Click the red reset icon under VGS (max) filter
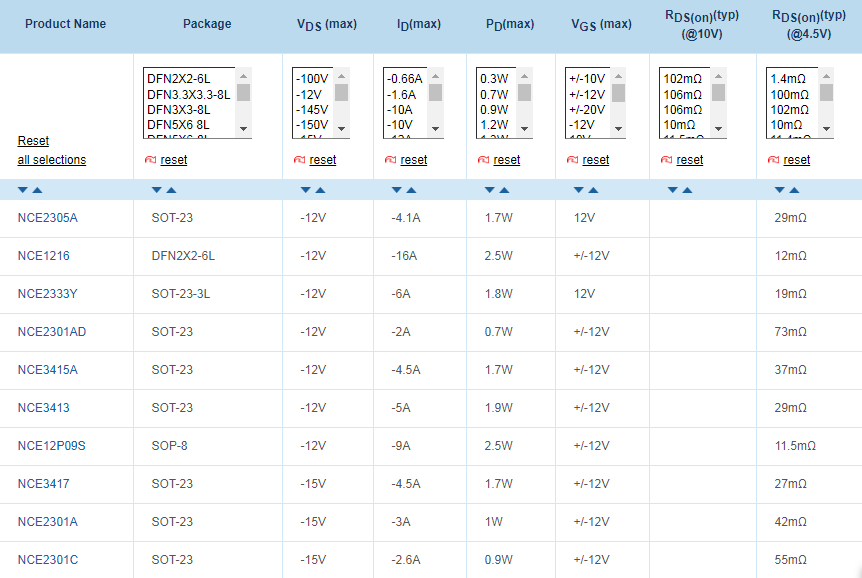862x578 pixels. (x=572, y=159)
